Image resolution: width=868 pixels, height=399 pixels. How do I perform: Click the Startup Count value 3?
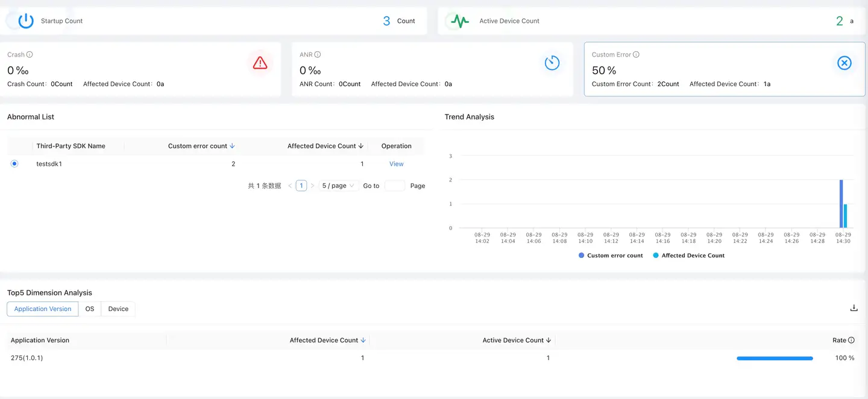[x=386, y=21]
